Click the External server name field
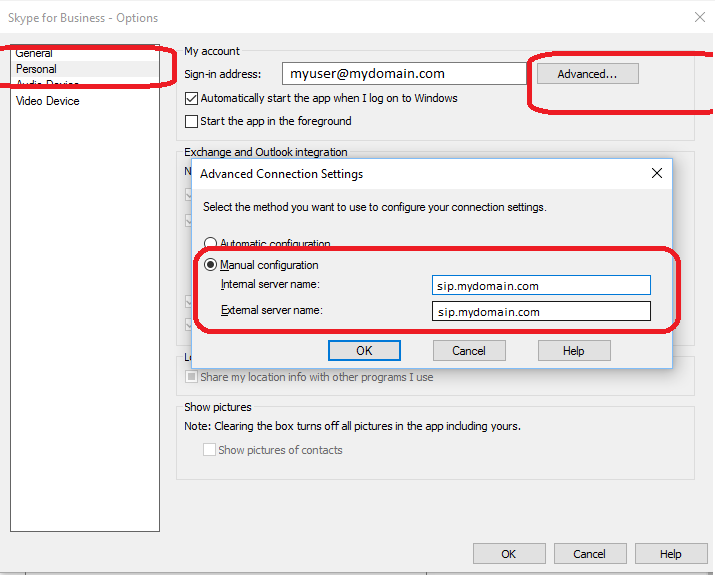This screenshot has width=715, height=575. pos(541,311)
